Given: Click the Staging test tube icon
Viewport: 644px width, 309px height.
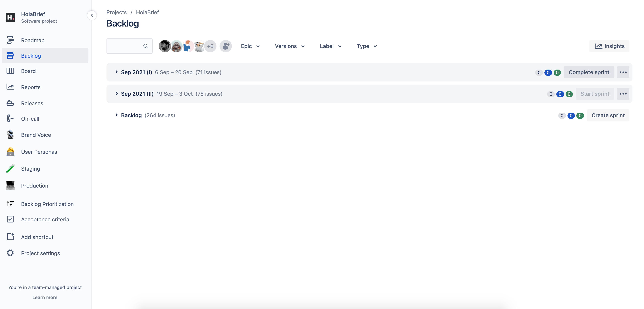Looking at the screenshot, I should [x=10, y=169].
